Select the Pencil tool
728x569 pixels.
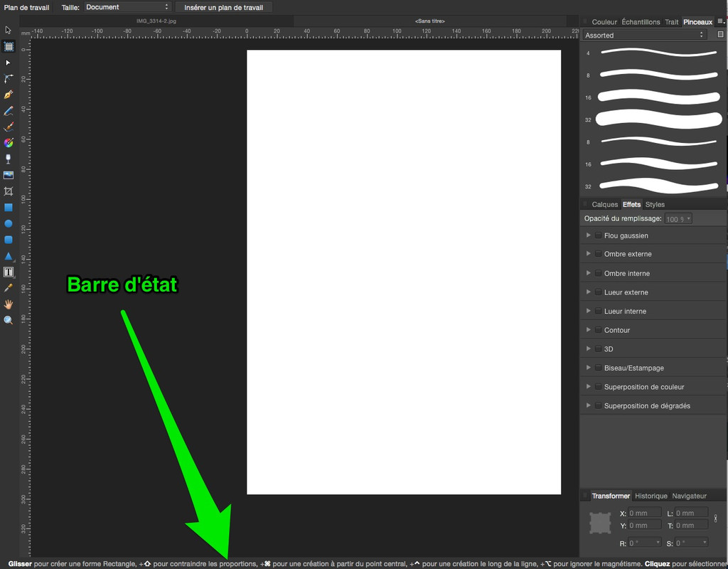point(9,111)
